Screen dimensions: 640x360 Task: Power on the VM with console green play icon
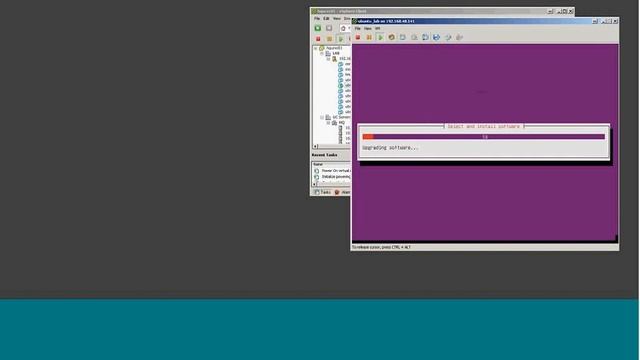(380, 37)
